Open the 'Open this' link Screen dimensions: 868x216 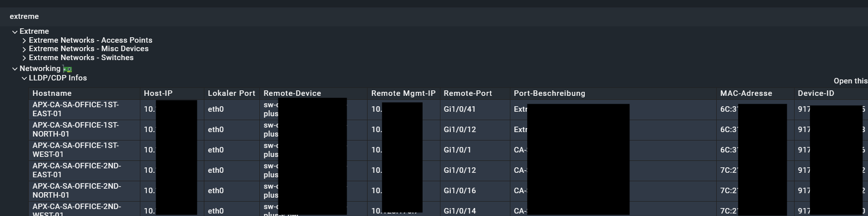[x=850, y=81]
